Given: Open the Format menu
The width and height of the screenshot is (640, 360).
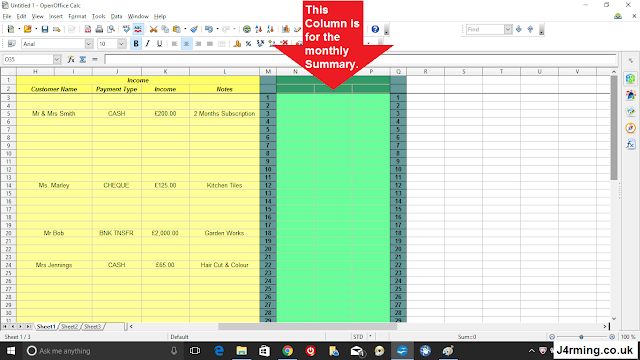Looking at the screenshot, I should [77, 16].
